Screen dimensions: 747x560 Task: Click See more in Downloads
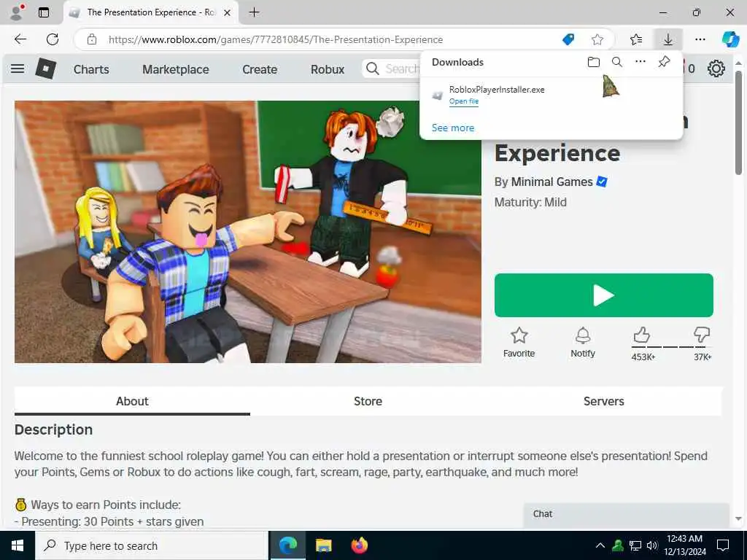click(452, 128)
